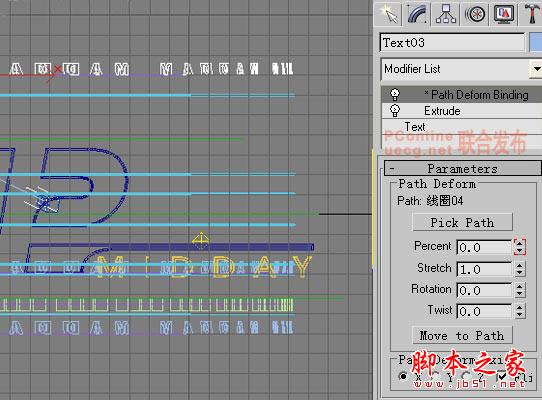Click the Move to Path button
The width and height of the screenshot is (542, 400).
point(462,335)
